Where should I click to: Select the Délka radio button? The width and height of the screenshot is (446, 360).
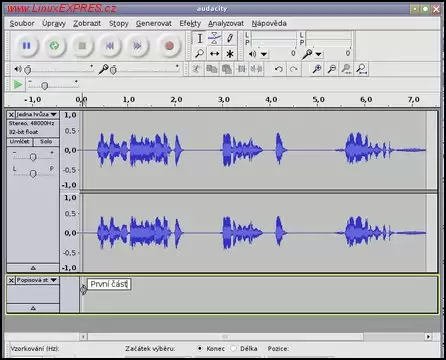(234, 349)
